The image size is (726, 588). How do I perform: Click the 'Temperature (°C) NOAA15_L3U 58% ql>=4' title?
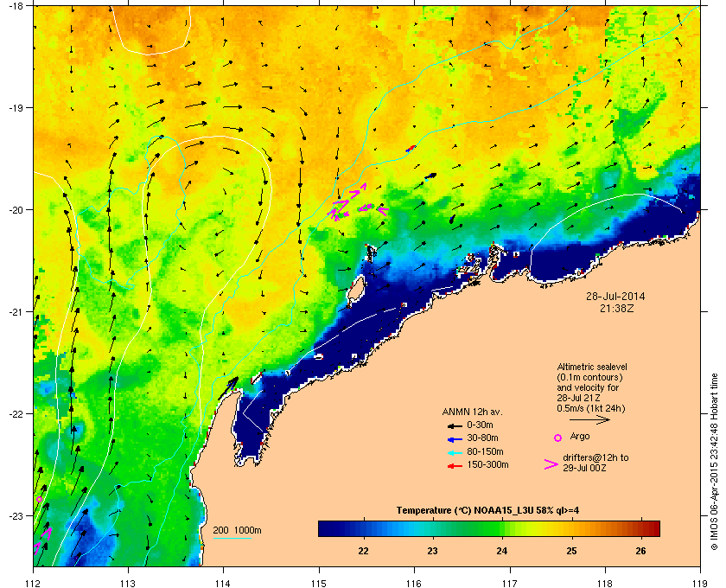click(x=487, y=511)
